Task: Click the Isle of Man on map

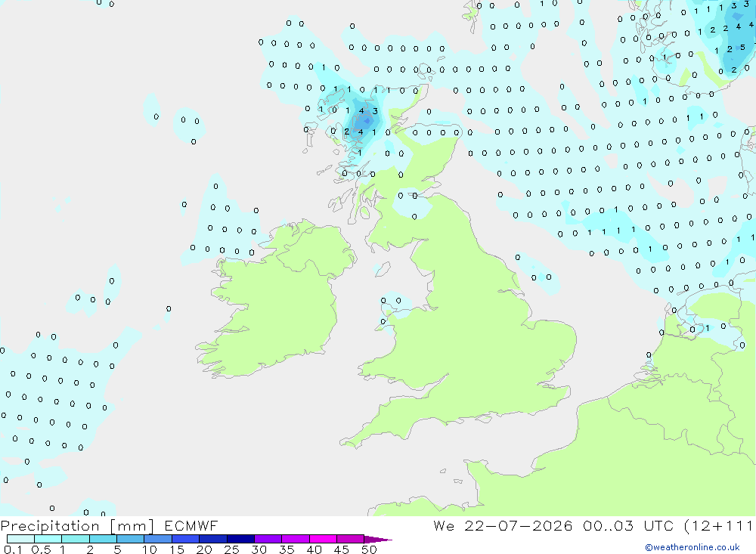Action: pyautogui.click(x=383, y=269)
